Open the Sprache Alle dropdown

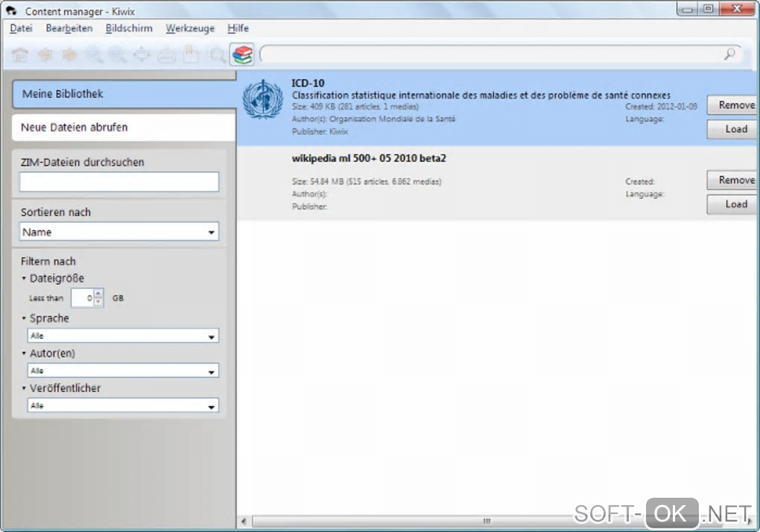click(x=123, y=336)
